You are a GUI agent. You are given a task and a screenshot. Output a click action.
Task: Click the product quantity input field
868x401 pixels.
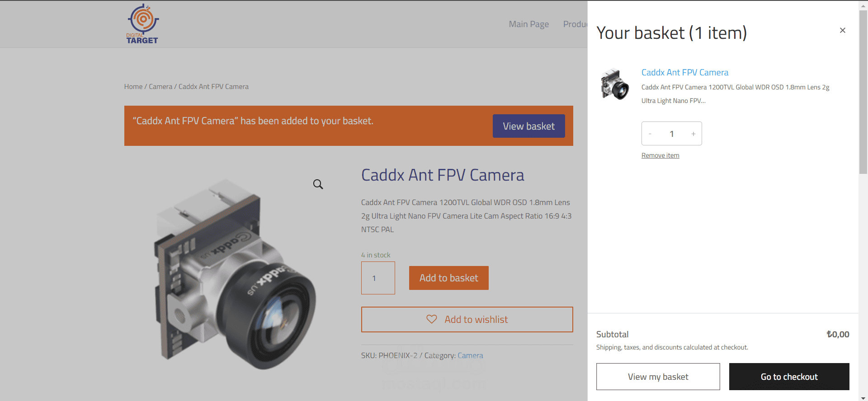tap(378, 278)
